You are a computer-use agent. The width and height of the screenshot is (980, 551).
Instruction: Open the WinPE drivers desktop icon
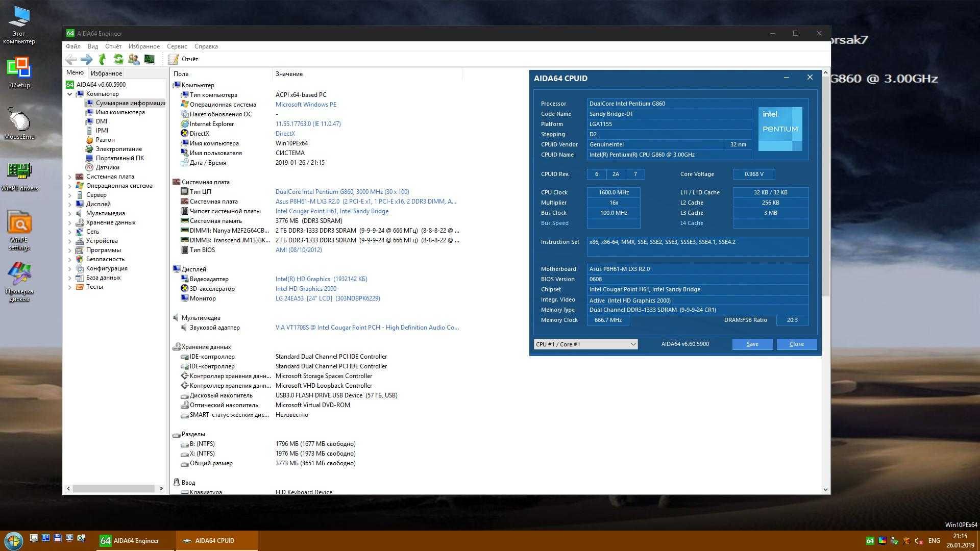(19, 177)
